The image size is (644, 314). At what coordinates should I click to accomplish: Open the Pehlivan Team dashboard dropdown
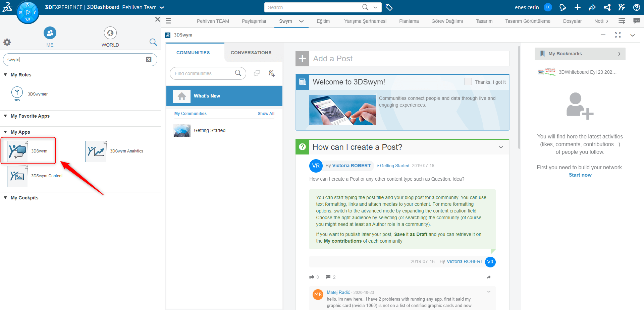162,7
